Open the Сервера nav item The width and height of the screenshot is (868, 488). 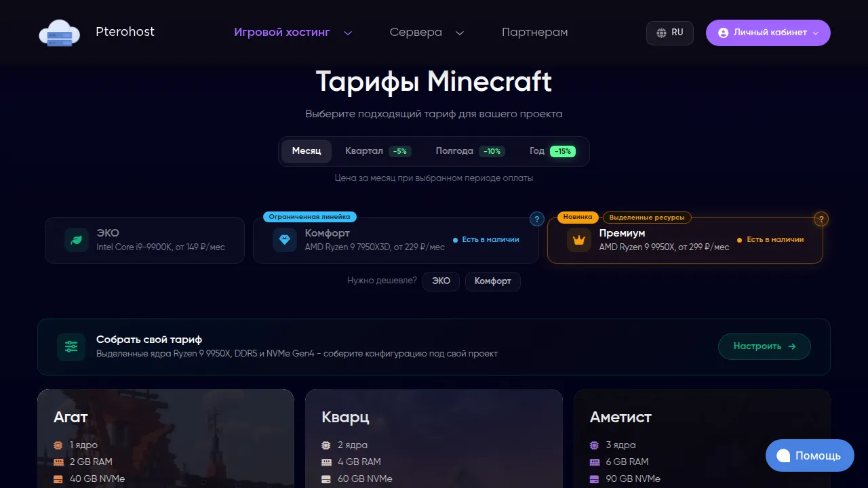coord(416,33)
